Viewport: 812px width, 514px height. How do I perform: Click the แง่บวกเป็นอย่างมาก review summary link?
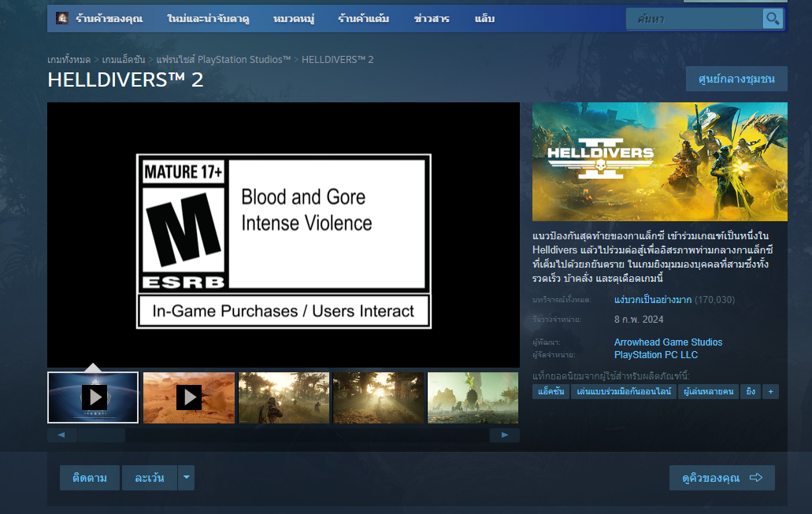click(x=652, y=300)
